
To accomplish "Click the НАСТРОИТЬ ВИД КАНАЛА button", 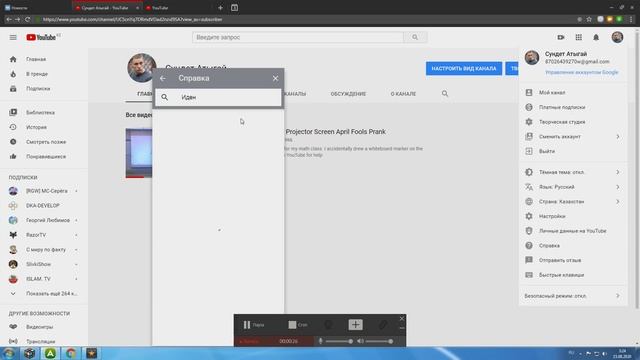I will [x=464, y=69].
